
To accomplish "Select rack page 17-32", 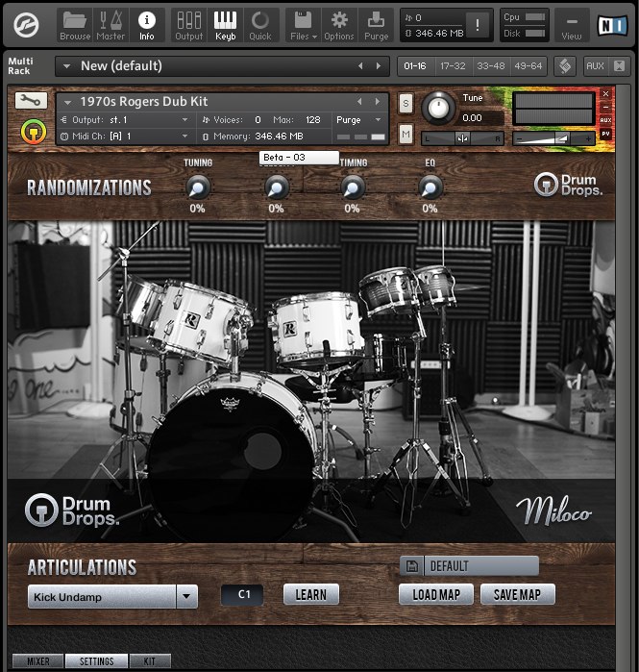I will [x=453, y=66].
